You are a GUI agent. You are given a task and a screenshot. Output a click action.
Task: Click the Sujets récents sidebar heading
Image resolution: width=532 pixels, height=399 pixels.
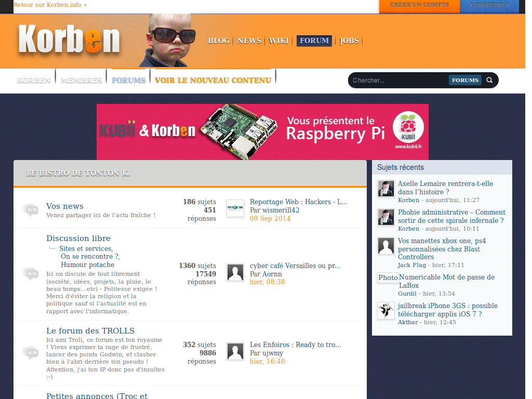pyautogui.click(x=401, y=167)
